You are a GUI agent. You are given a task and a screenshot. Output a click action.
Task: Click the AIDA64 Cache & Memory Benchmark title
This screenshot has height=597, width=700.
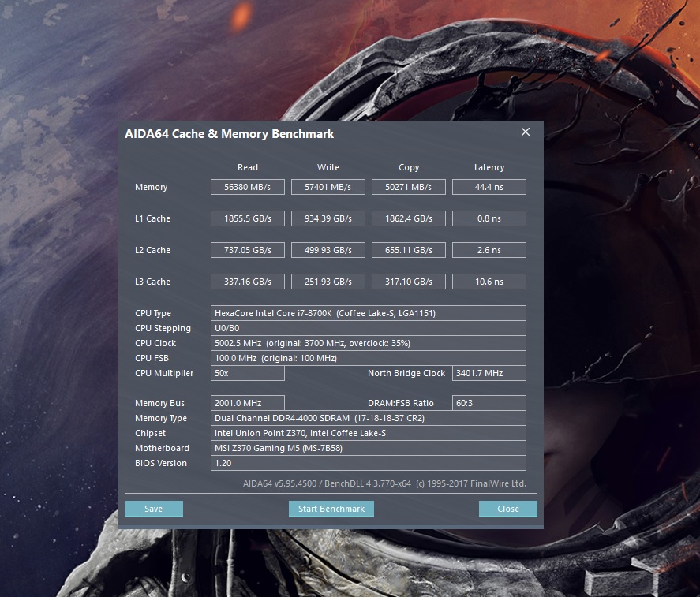pyautogui.click(x=229, y=134)
